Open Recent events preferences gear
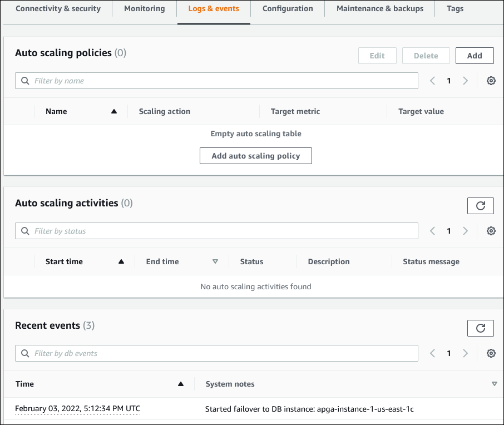 491,353
